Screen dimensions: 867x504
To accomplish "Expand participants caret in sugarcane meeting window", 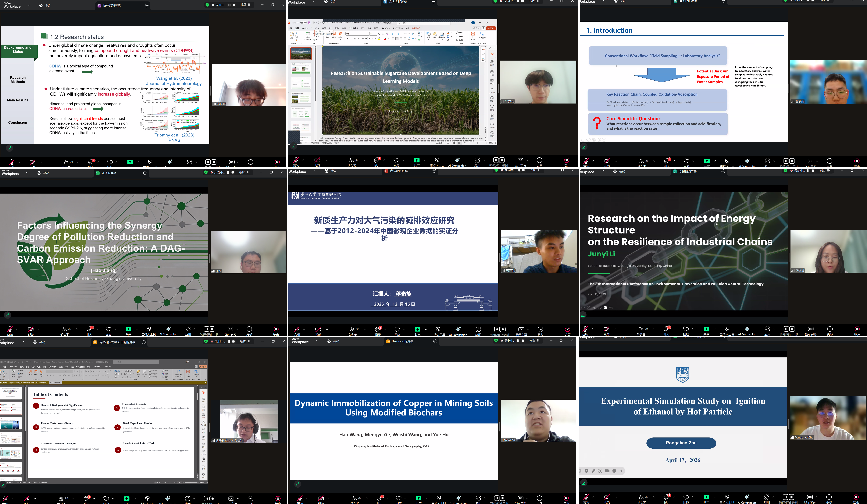I will [364, 160].
